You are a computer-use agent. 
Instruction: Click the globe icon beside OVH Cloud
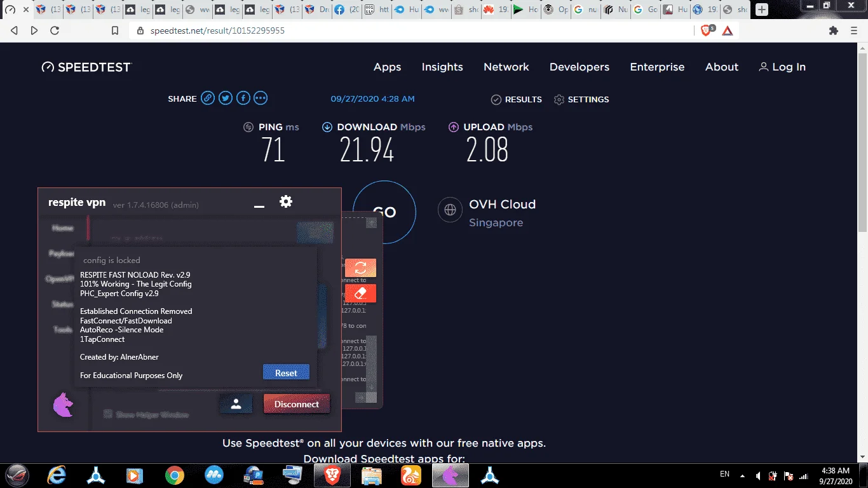[x=450, y=210]
